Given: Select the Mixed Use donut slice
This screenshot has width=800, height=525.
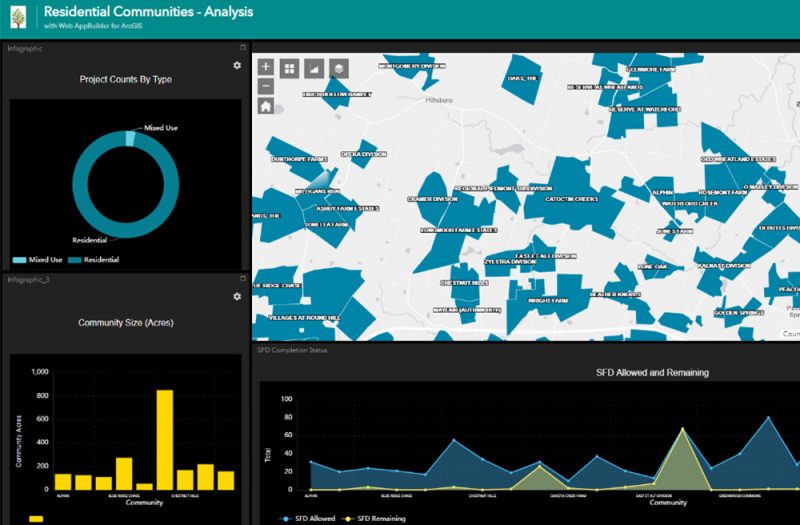Looking at the screenshot, I should tap(130, 139).
